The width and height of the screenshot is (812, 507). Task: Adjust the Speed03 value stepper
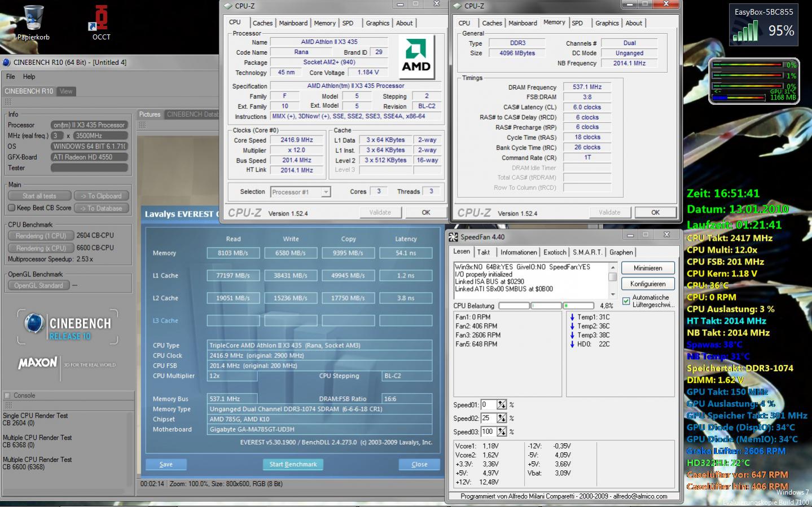[x=502, y=432]
